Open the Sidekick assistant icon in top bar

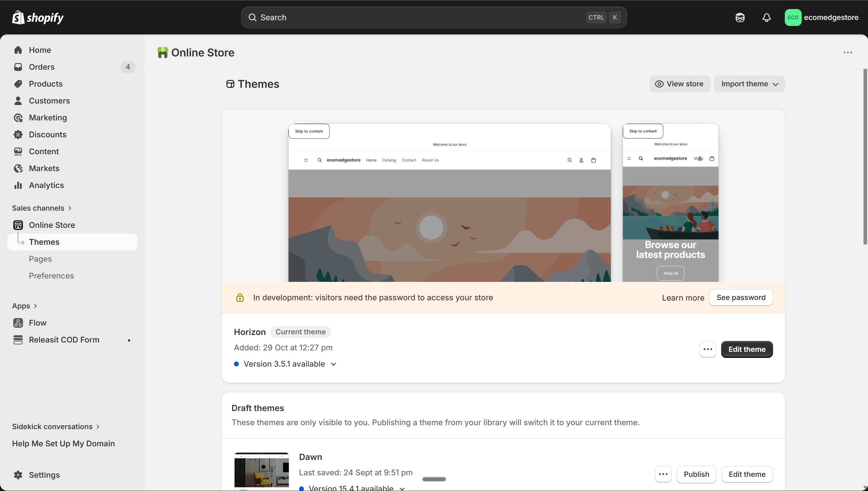click(x=740, y=18)
